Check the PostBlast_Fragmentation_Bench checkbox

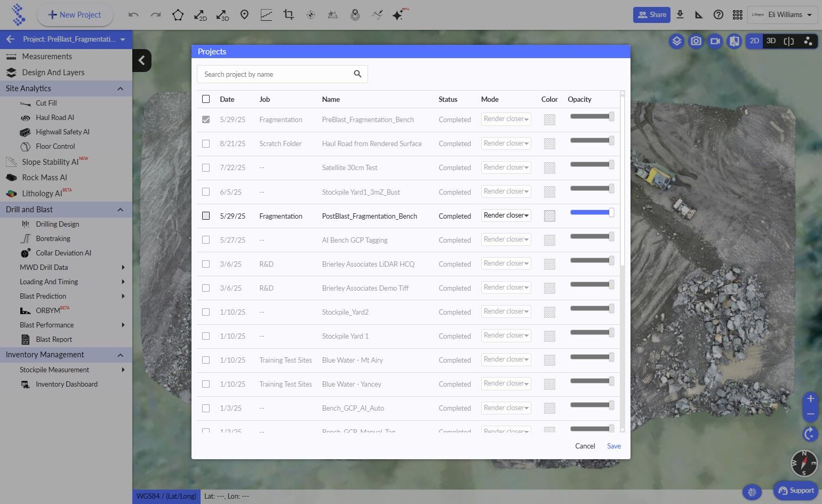pyautogui.click(x=206, y=216)
